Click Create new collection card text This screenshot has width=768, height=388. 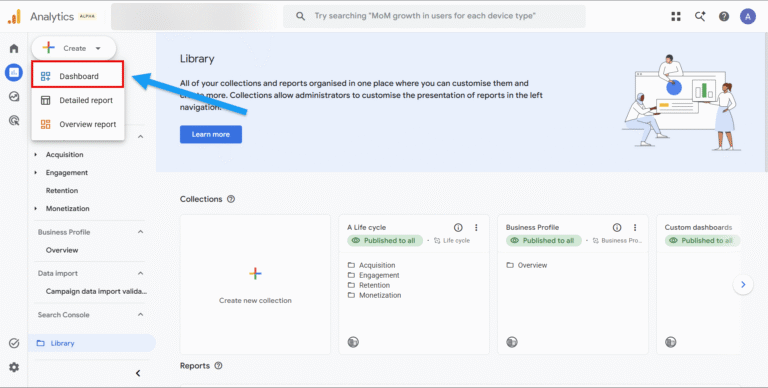pyautogui.click(x=255, y=300)
